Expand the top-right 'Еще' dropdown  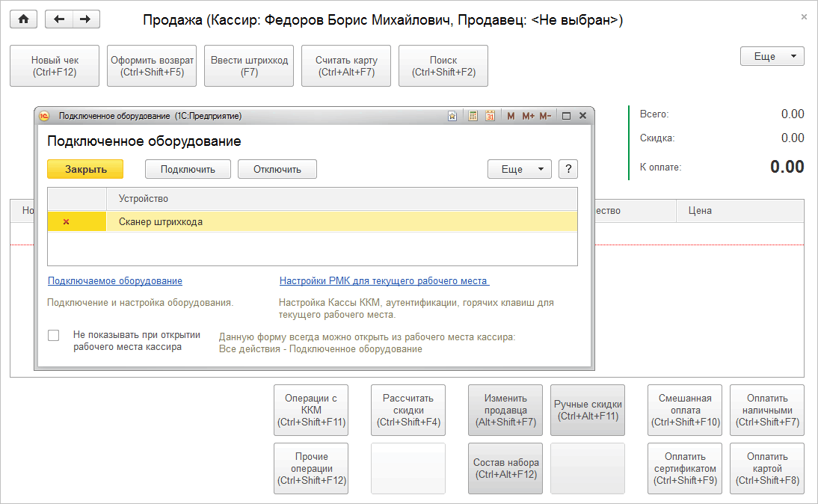(772, 57)
